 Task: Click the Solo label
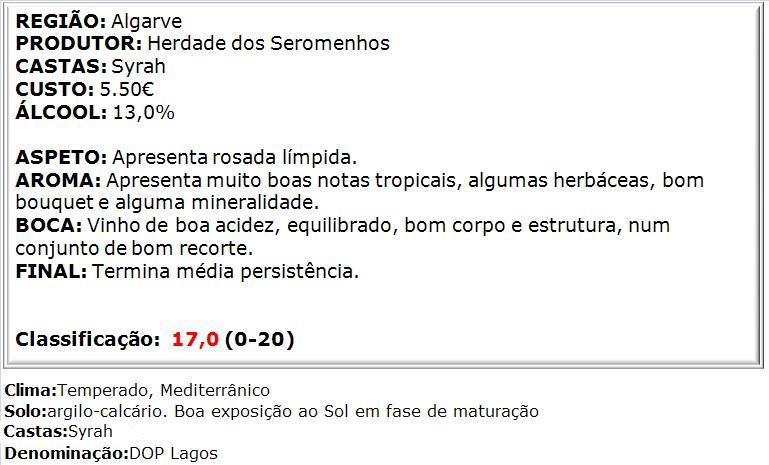coord(26,411)
